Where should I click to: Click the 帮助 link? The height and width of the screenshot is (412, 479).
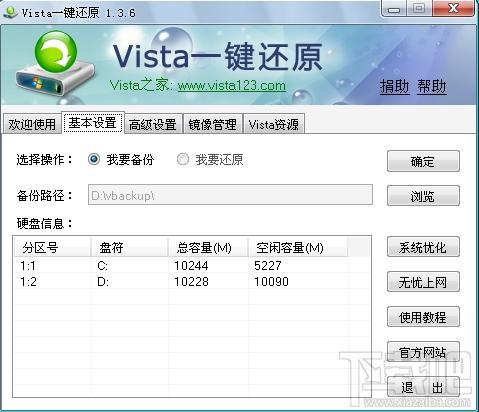432,87
